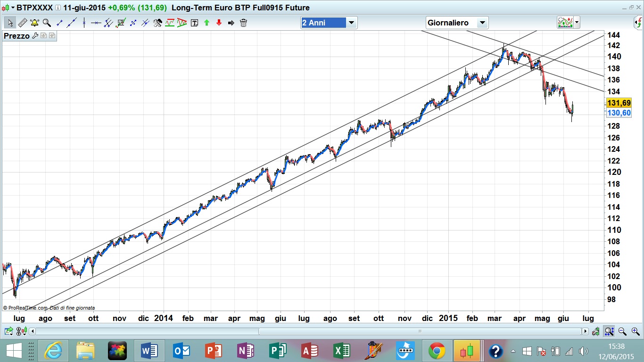The image size is (644, 362).
Task: Place a black right arrow on chart
Action: pos(231,23)
